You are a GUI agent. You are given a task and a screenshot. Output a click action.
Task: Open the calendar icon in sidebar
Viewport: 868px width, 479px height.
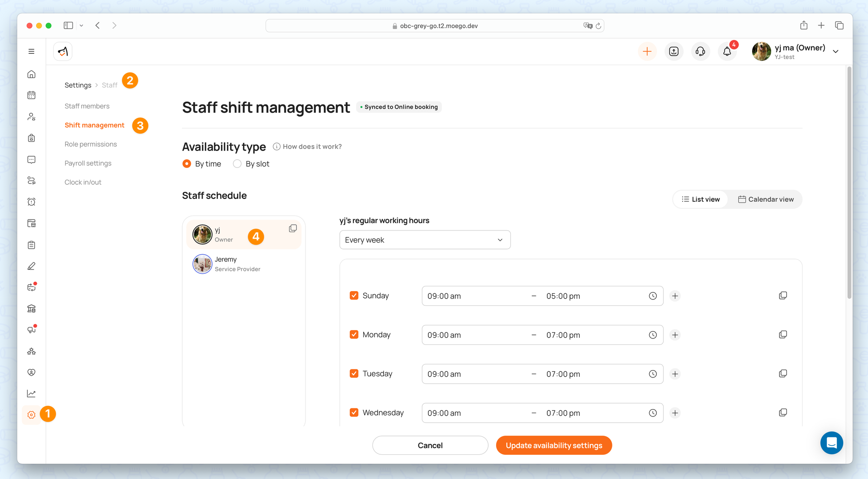tap(31, 95)
